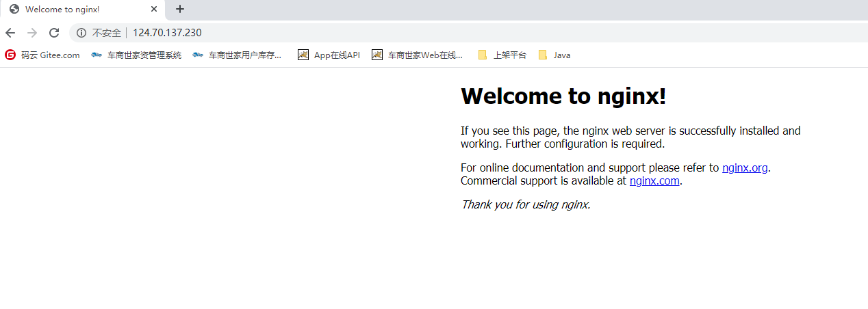Click the 不安全 security warning label
The image size is (868, 309).
pos(107,33)
